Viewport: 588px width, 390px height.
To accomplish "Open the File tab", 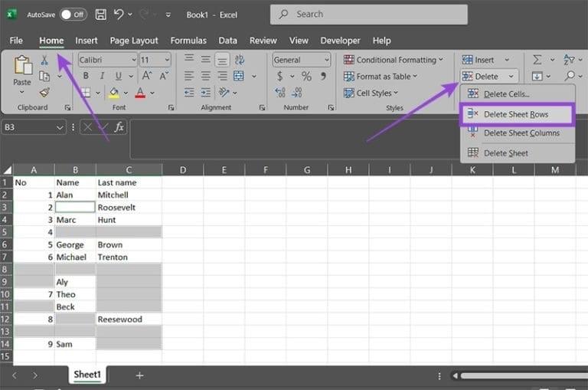I will pos(16,41).
